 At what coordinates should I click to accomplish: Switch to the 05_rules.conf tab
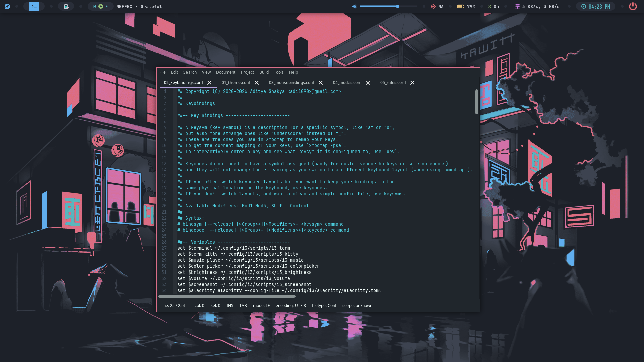pos(393,82)
